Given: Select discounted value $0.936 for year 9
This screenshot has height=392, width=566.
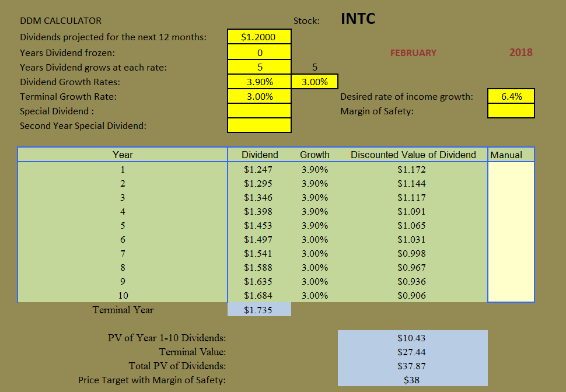Looking at the screenshot, I should tap(411, 282).
